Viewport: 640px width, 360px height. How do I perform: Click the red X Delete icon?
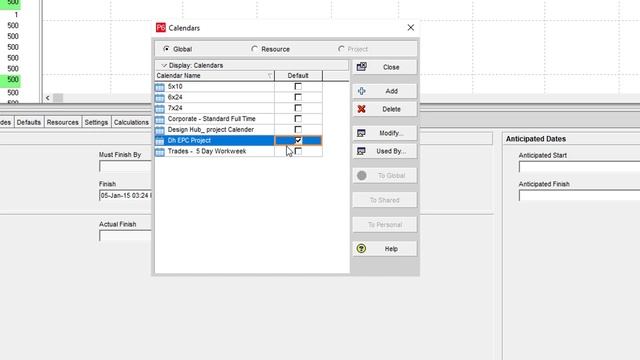pos(361,109)
